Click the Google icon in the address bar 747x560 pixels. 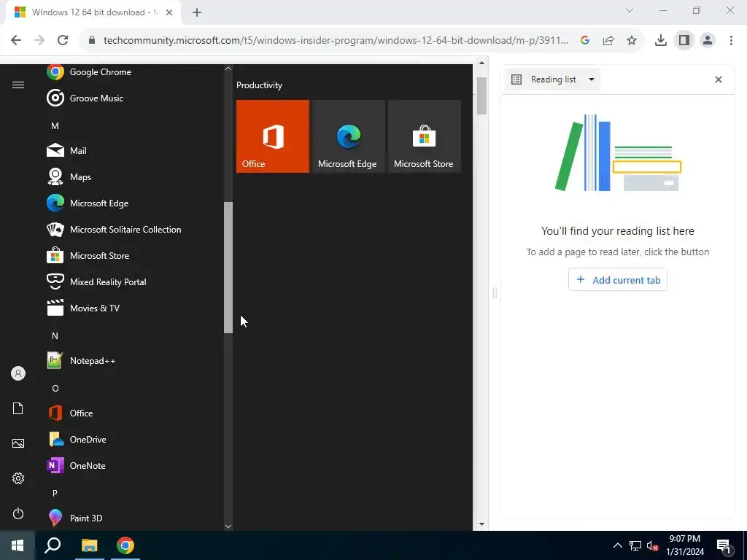click(585, 41)
